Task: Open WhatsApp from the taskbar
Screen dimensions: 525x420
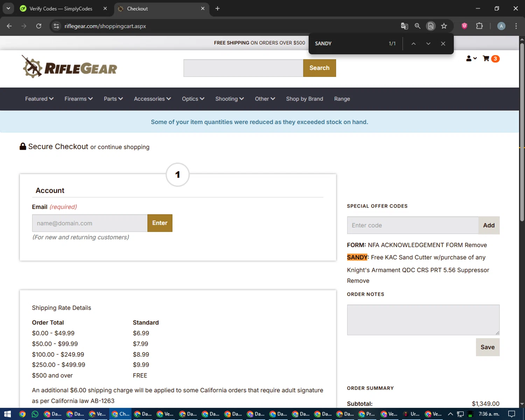Action: pos(35,414)
